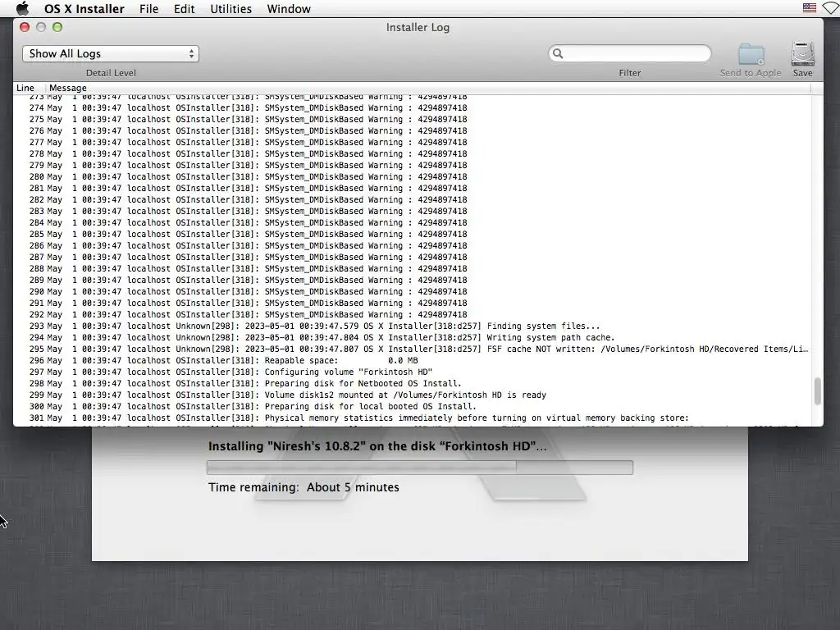Open the OS X Installer menu
The width and height of the screenshot is (840, 630).
pyautogui.click(x=84, y=8)
